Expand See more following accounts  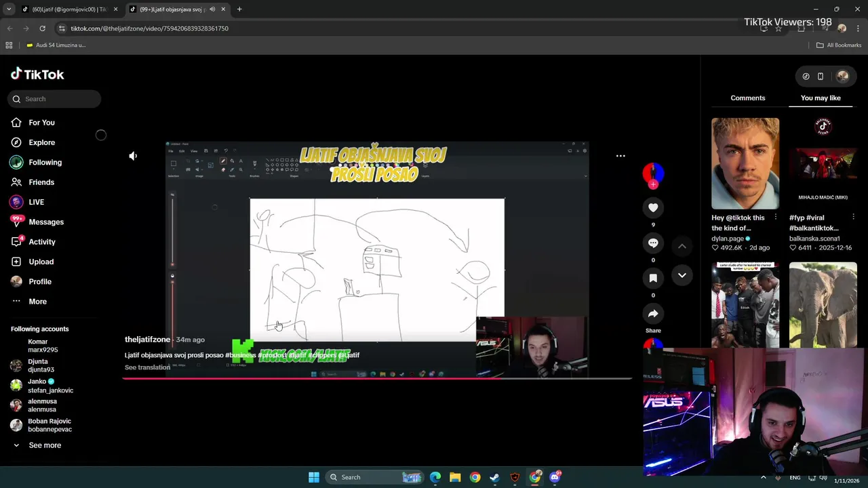44,445
